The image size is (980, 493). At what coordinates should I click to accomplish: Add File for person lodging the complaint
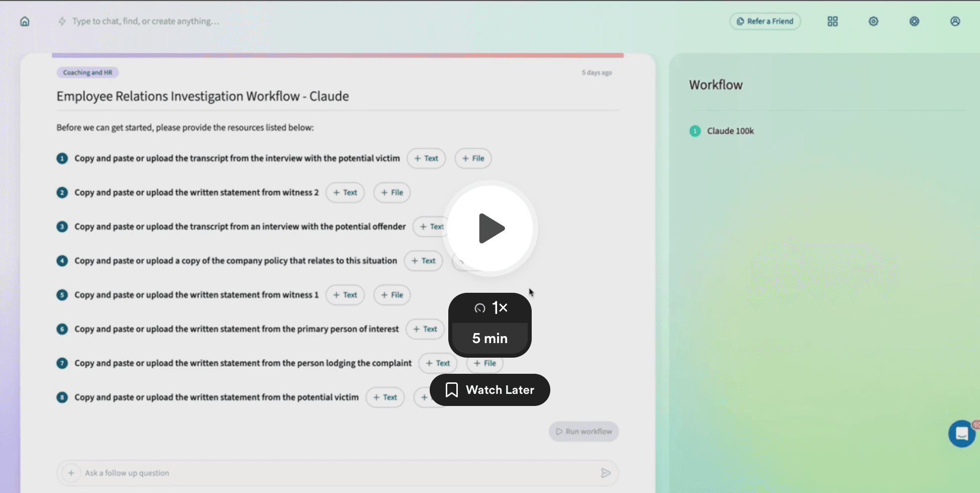tap(485, 363)
